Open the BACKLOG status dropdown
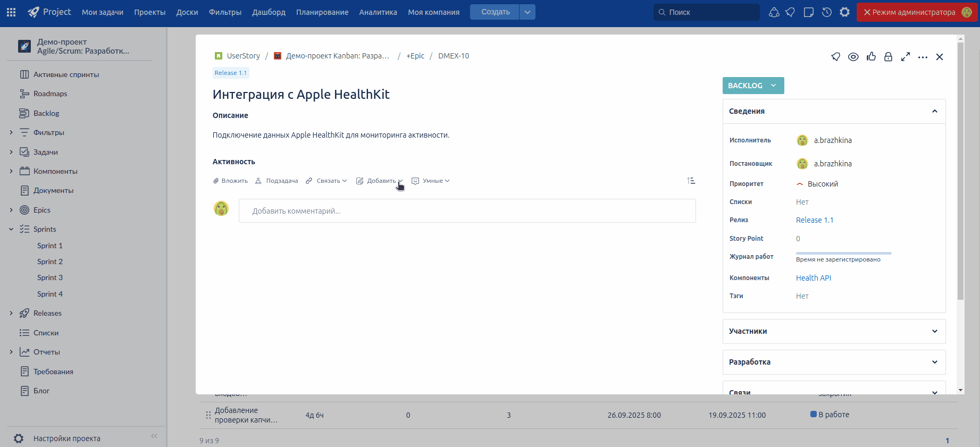The image size is (980, 447). 753,86
